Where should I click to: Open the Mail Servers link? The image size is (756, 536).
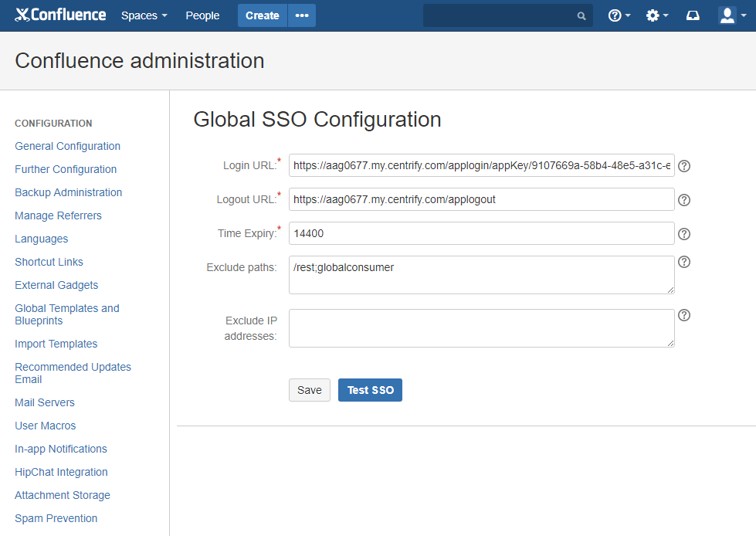click(x=45, y=402)
